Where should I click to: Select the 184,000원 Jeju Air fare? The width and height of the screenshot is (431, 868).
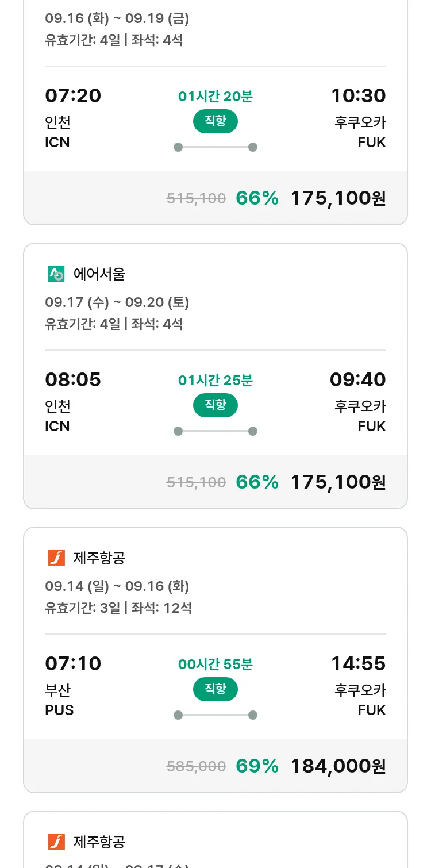coord(338,766)
